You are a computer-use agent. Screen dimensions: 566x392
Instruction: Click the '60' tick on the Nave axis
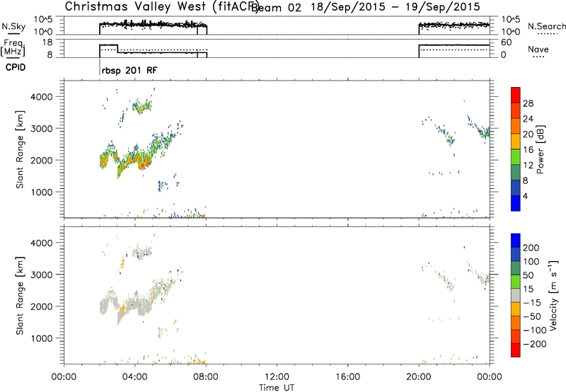(x=507, y=42)
